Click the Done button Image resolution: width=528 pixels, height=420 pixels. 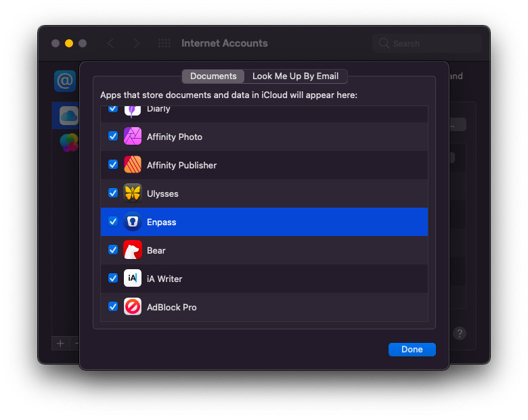[x=412, y=350]
